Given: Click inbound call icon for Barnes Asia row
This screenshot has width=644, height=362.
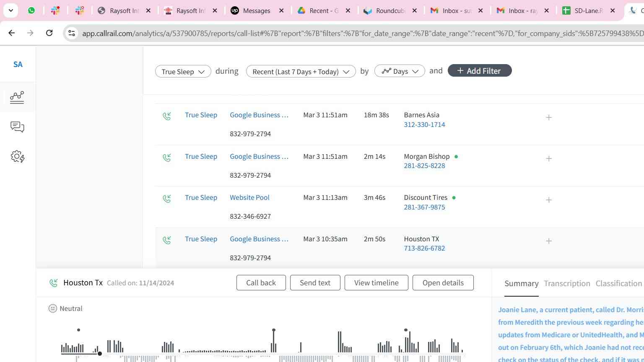Looking at the screenshot, I should [x=167, y=116].
